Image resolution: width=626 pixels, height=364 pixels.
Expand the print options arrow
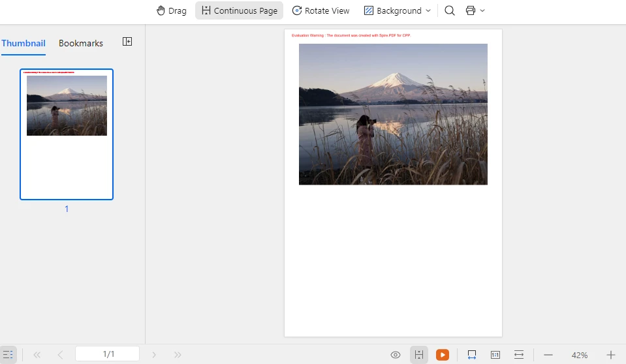click(x=483, y=10)
